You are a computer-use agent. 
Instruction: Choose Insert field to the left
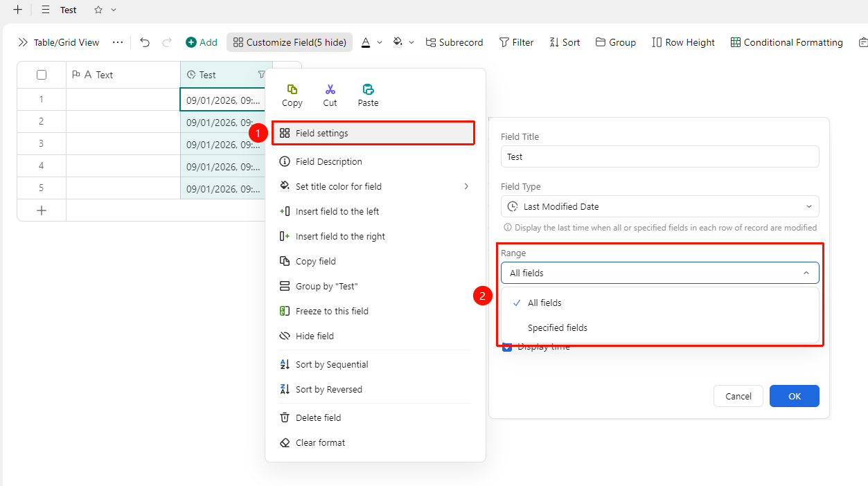tap(375, 211)
